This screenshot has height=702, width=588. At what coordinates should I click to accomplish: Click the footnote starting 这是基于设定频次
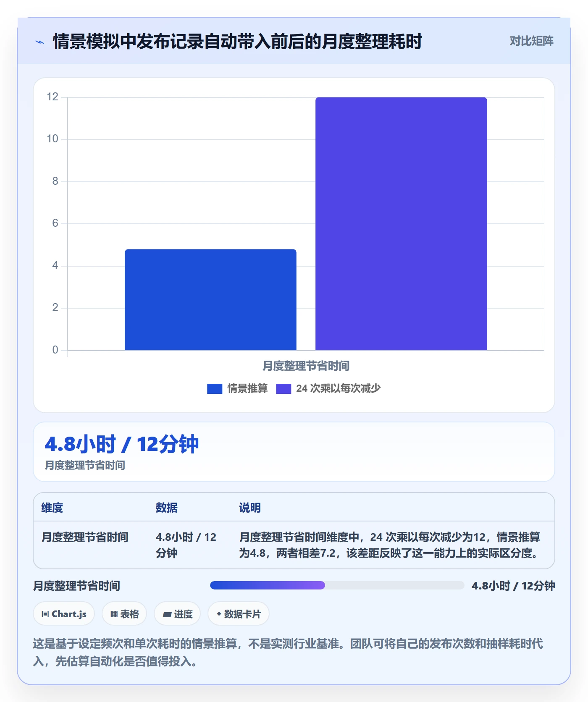click(x=288, y=652)
